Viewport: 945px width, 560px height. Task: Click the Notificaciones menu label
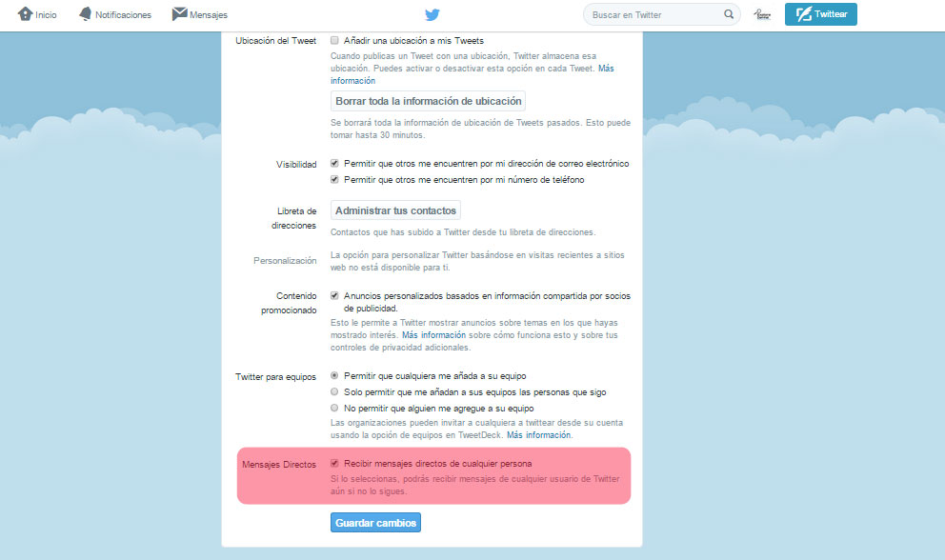(123, 15)
